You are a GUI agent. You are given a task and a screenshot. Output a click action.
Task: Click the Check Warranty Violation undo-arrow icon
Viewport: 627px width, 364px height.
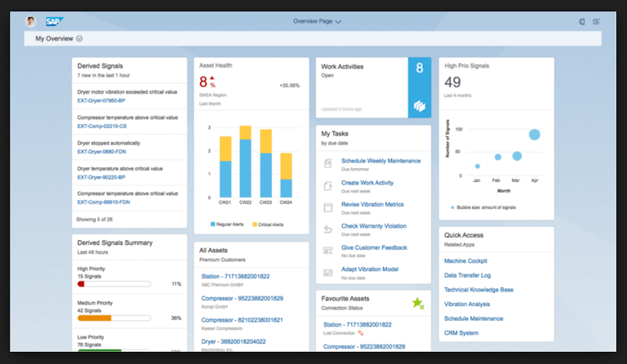[328, 229]
